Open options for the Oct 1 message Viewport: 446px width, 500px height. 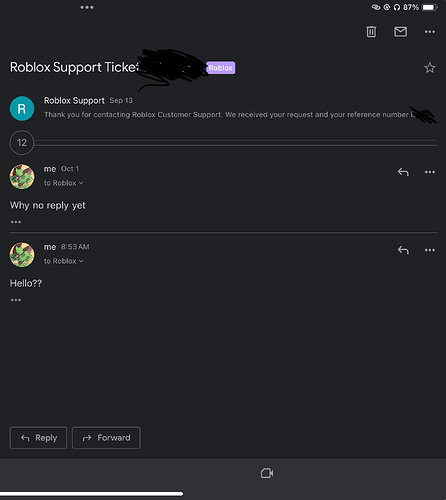(x=430, y=172)
